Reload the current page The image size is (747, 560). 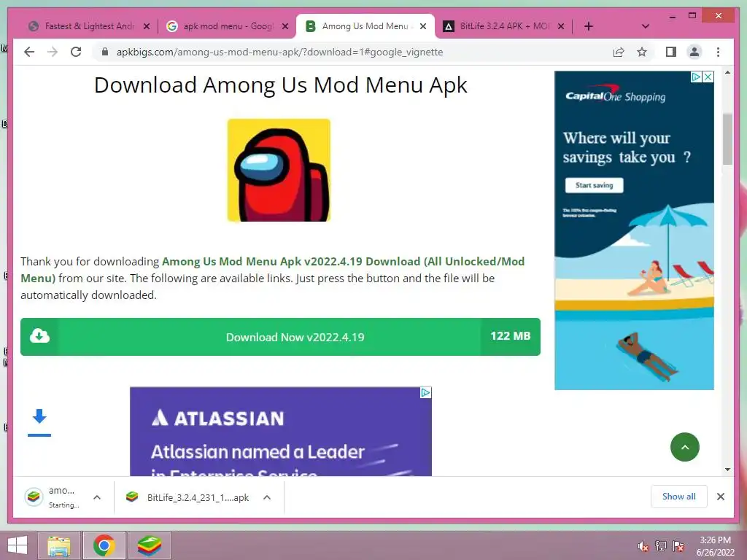point(76,52)
